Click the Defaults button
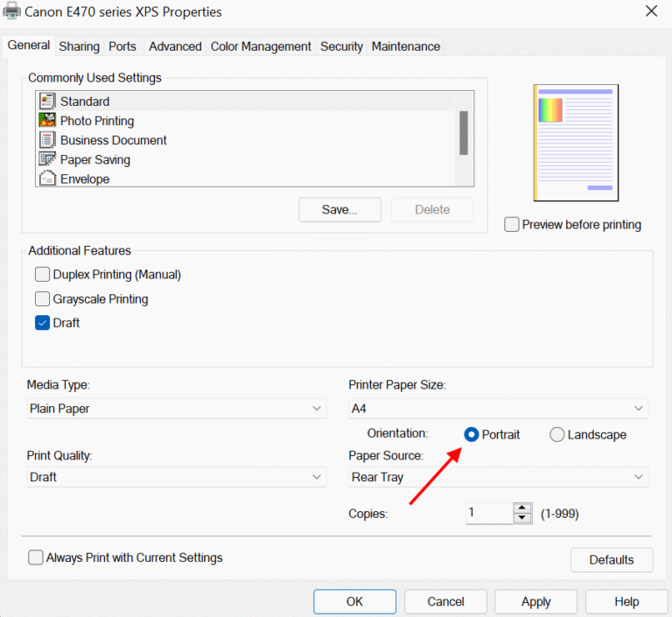 pos(611,560)
